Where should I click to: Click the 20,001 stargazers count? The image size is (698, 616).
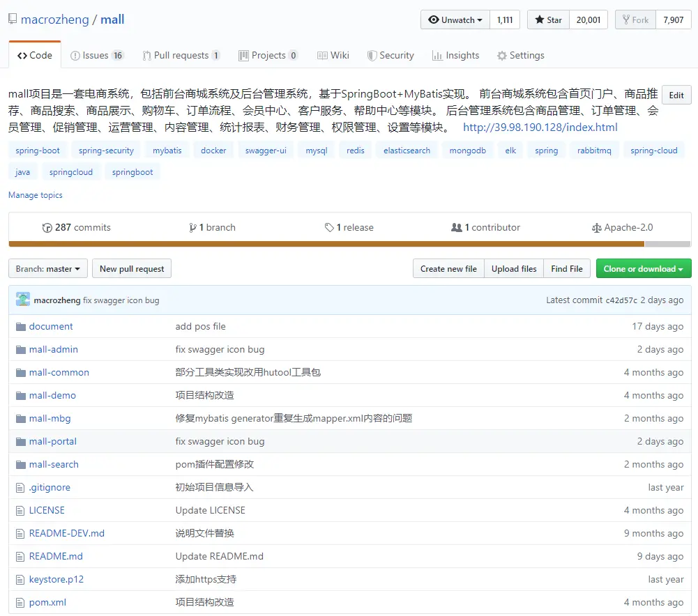point(588,20)
